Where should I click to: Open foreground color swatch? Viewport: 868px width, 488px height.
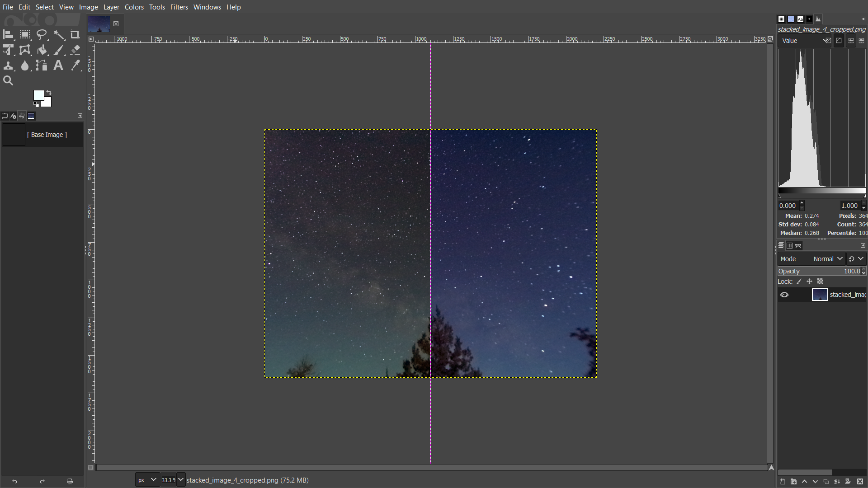(38, 95)
